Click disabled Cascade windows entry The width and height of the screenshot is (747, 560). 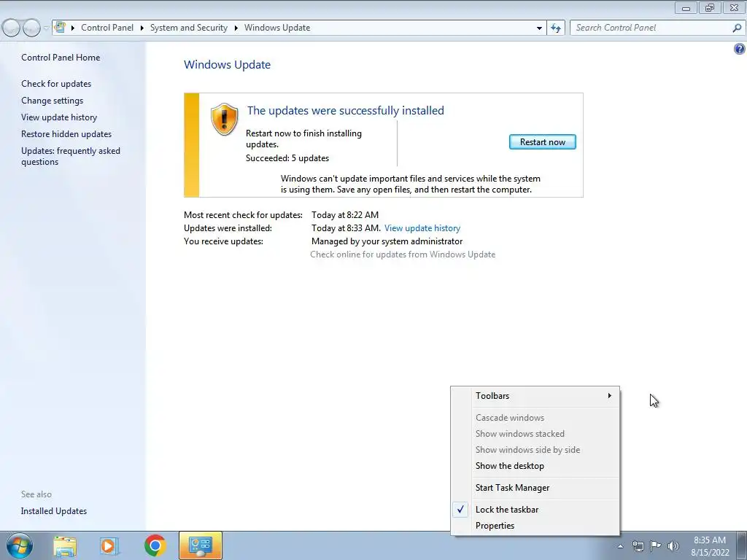point(535,418)
